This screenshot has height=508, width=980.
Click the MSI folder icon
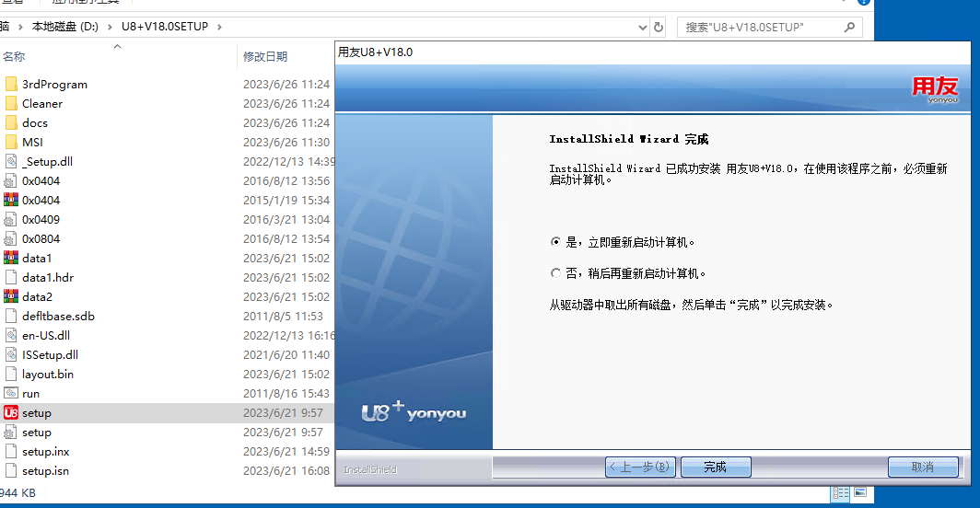coord(11,142)
